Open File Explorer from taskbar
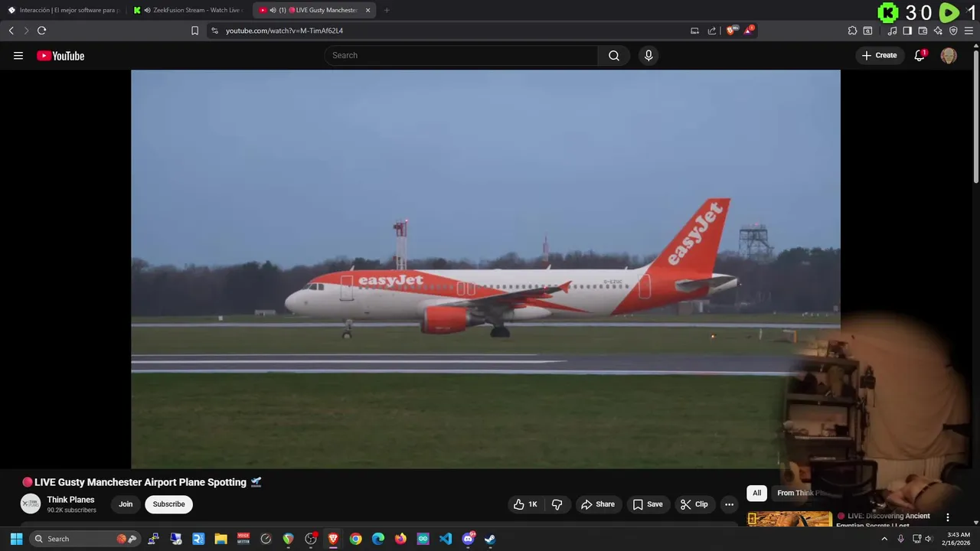Viewport: 980px width, 551px height. pos(220,539)
